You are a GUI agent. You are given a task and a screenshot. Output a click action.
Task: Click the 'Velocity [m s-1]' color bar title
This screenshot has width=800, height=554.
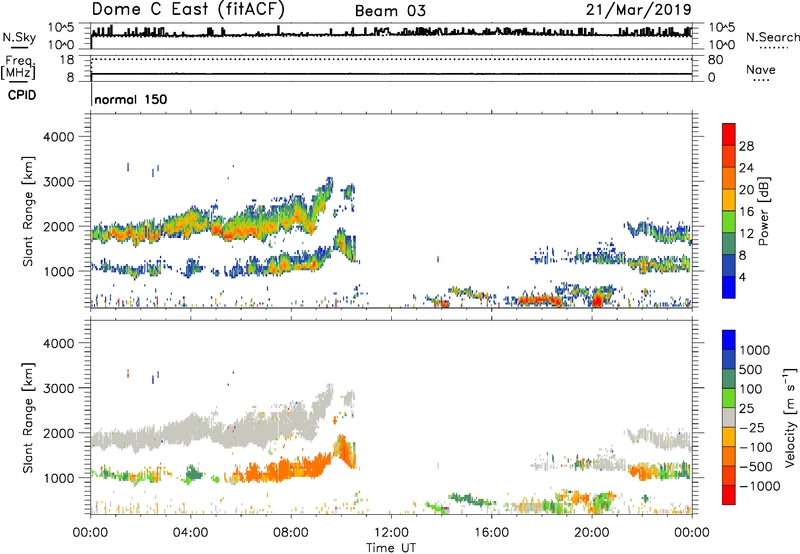click(x=790, y=417)
